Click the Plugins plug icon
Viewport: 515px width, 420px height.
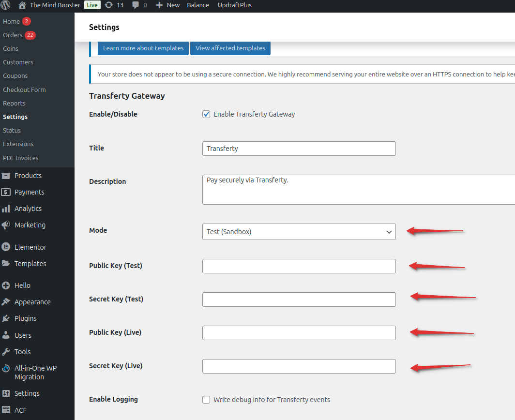click(6, 318)
